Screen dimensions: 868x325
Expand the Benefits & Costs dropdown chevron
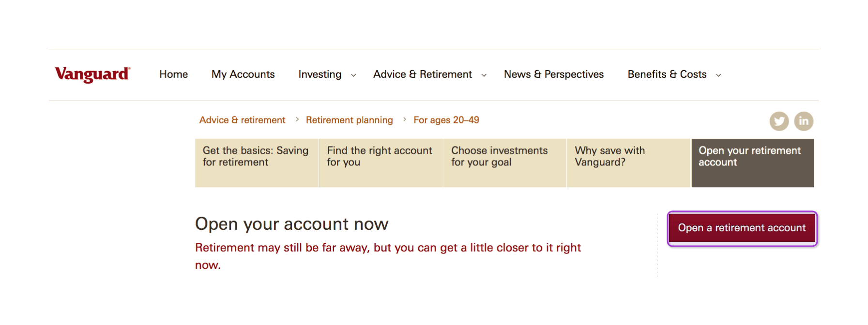[x=718, y=75]
